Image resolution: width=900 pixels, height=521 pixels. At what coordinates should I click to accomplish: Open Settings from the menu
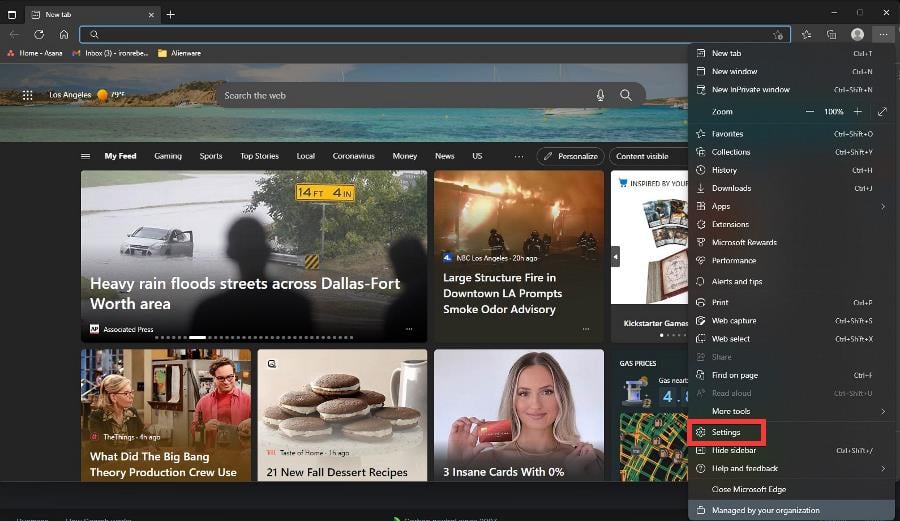792,432
